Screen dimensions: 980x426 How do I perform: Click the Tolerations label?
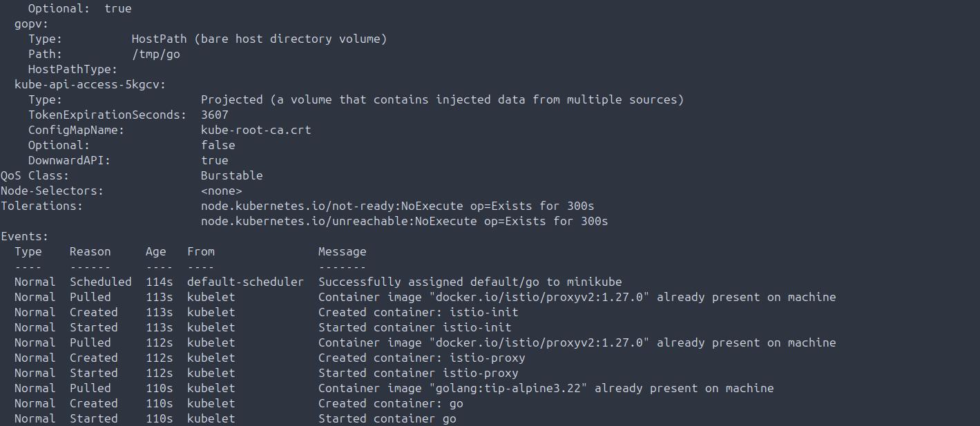click(x=41, y=206)
